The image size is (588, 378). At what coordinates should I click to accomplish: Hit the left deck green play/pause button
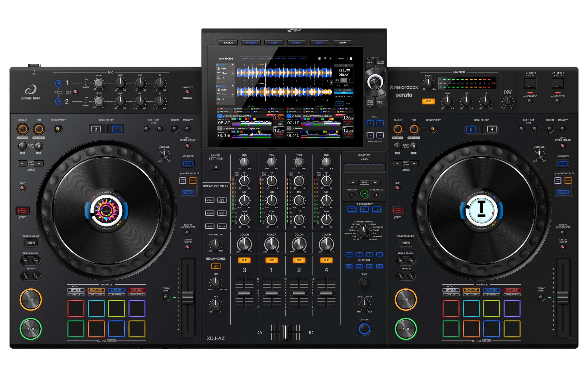point(31,329)
